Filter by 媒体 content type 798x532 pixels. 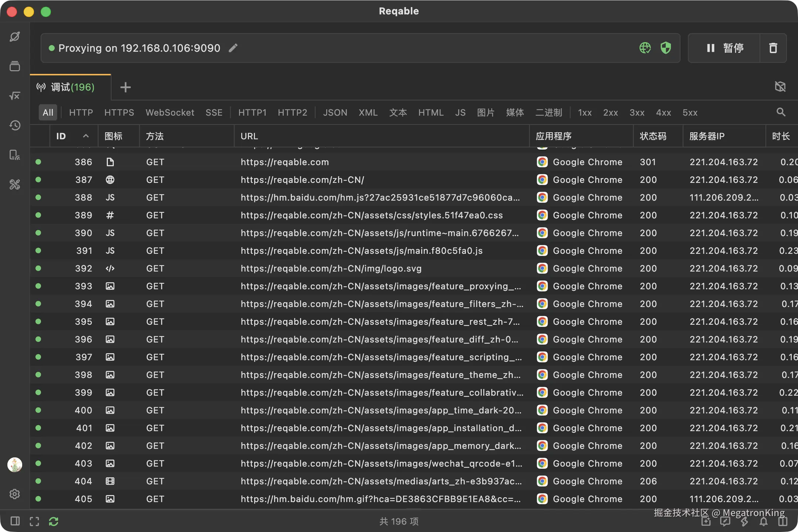(x=515, y=113)
